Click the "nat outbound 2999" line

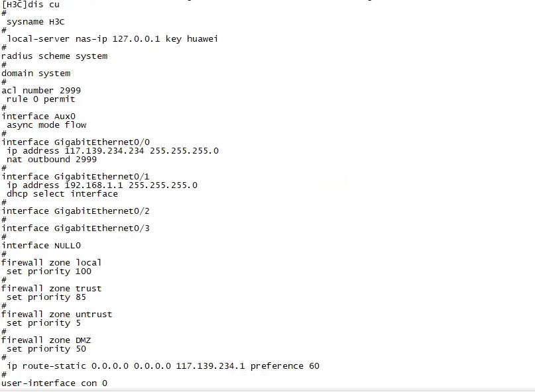[x=52, y=160]
